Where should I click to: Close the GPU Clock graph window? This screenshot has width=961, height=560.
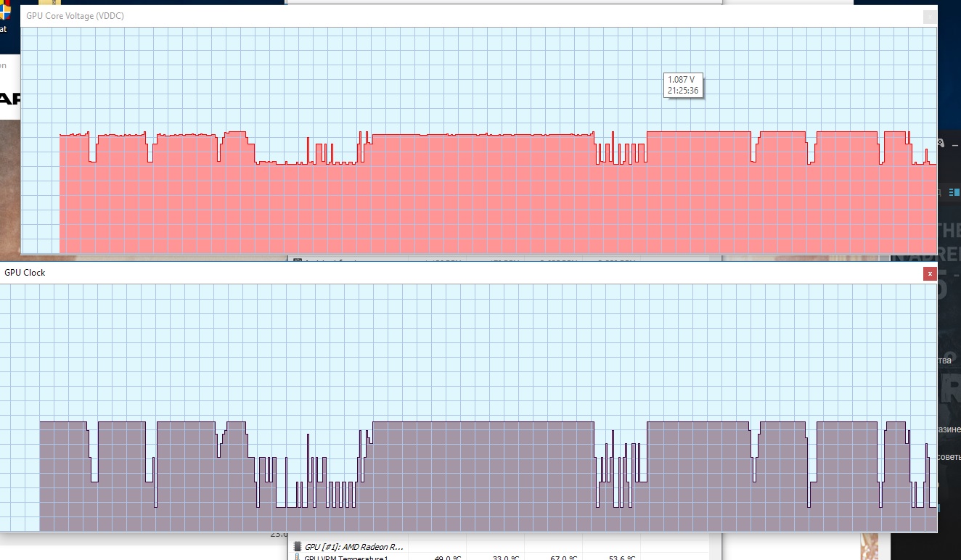[929, 273]
